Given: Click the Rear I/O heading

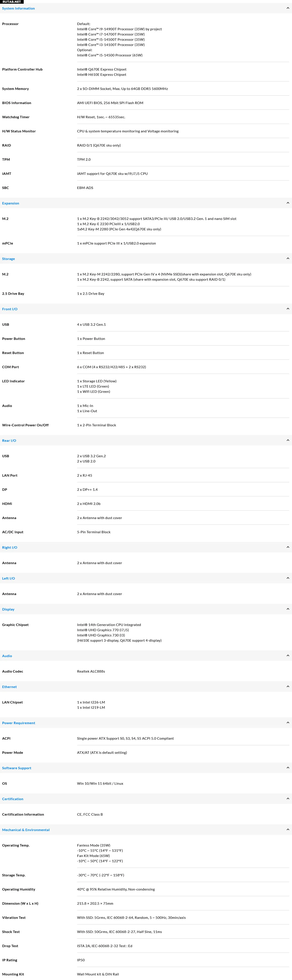Looking at the screenshot, I should 9,440.
